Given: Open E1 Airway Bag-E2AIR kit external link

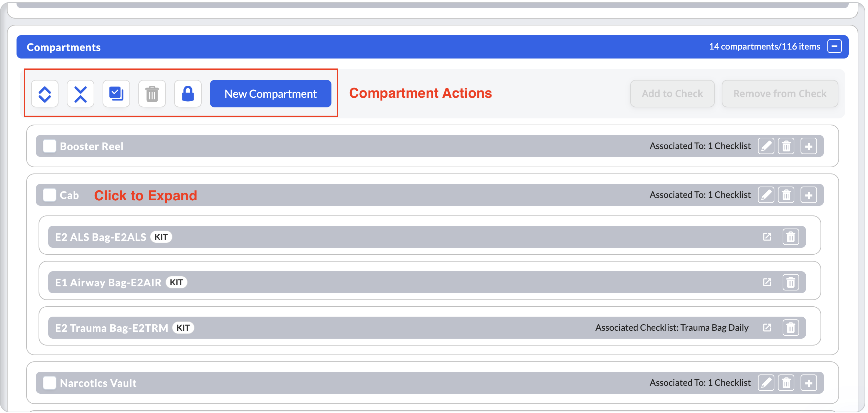Looking at the screenshot, I should tap(767, 282).
